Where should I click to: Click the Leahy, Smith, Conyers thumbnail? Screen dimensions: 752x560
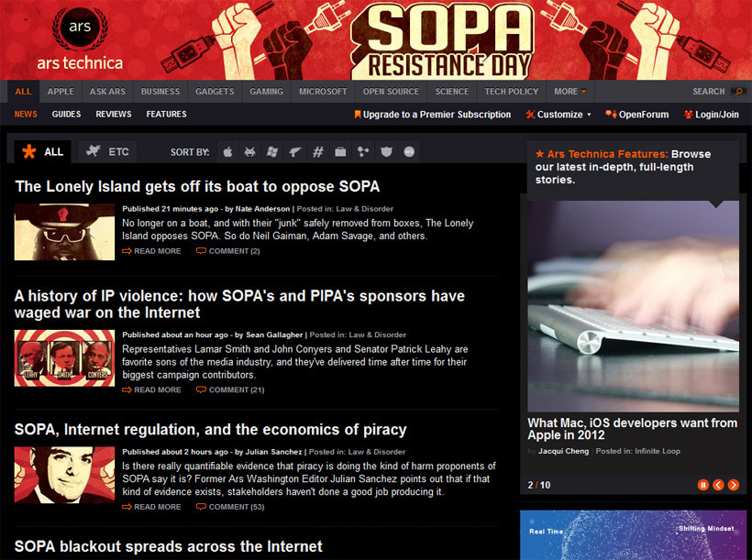(x=64, y=358)
